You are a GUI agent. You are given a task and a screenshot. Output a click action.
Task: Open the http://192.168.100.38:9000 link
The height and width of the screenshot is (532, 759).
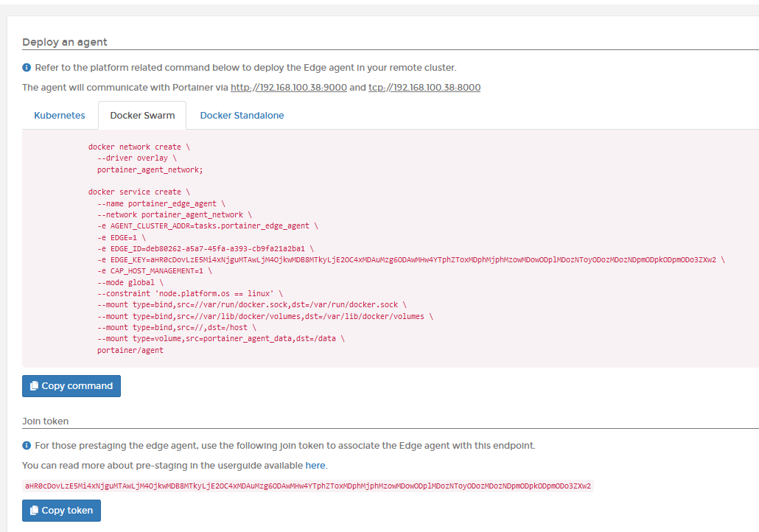click(x=289, y=87)
